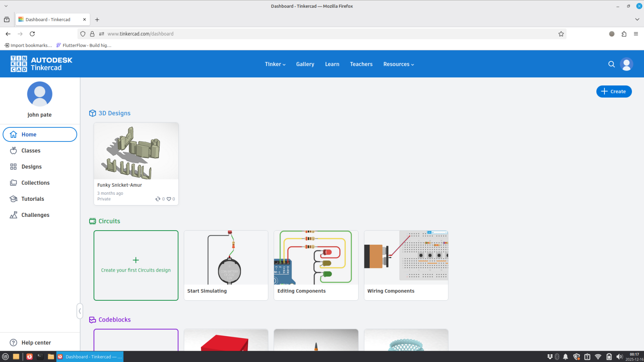Screen dimensions: 644x362
Task: Select Designs in the sidebar
Action: (x=31, y=166)
